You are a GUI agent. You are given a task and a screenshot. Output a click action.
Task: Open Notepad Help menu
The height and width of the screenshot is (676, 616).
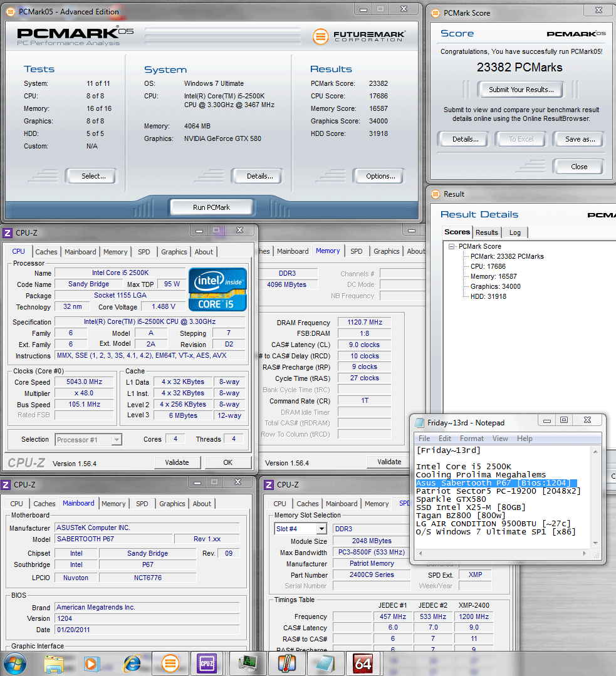[525, 439]
